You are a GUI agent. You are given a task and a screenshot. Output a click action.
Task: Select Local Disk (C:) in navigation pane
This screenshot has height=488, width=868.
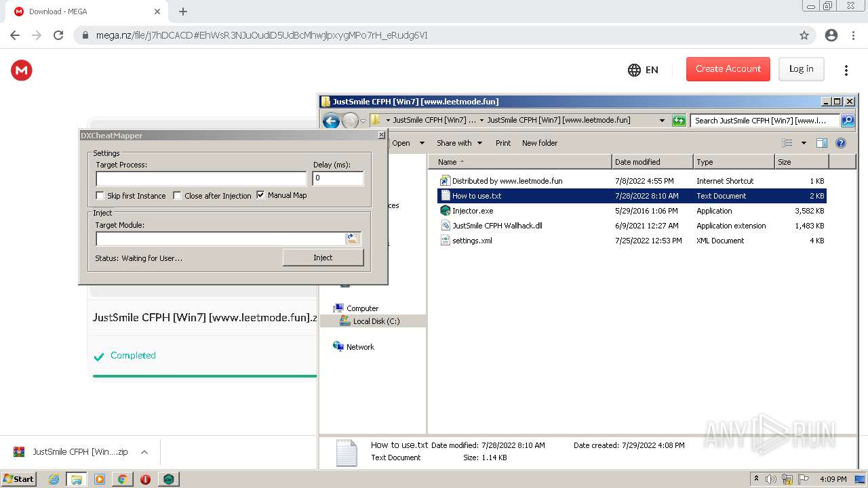point(376,321)
